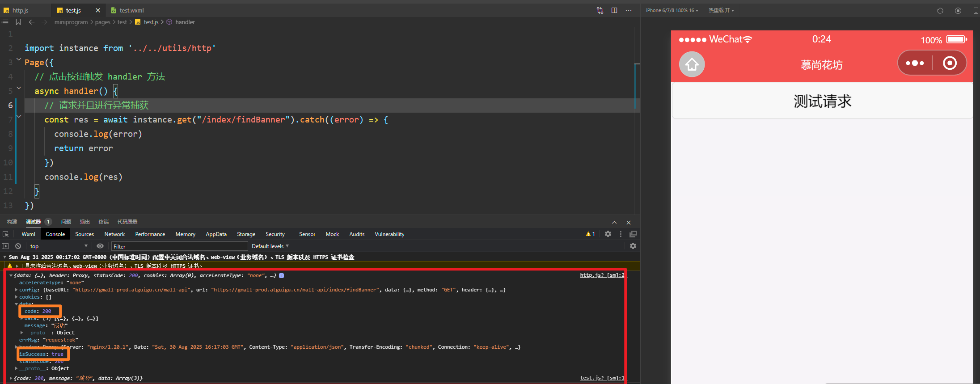Image resolution: width=980 pixels, height=384 pixels.
Task: Open the Storage debugger tab
Action: click(x=246, y=234)
